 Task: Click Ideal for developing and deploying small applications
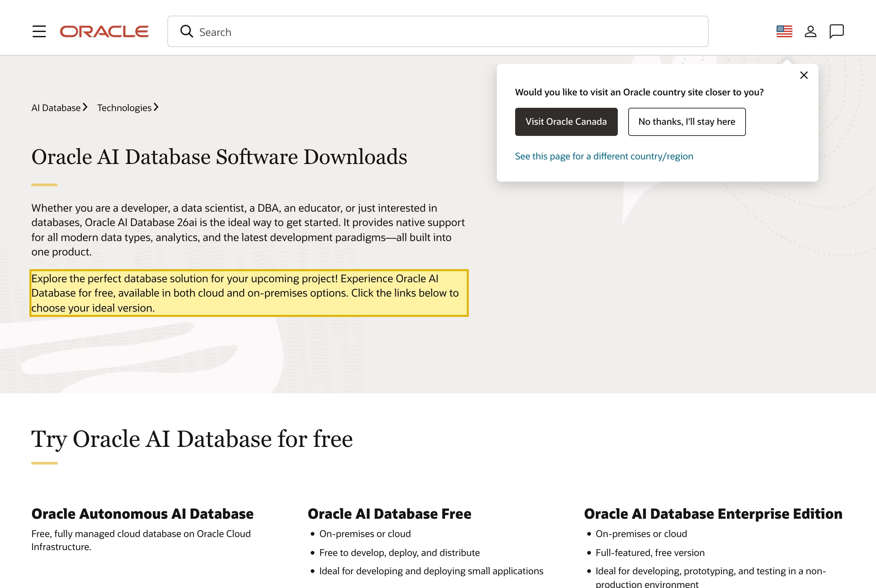click(431, 571)
